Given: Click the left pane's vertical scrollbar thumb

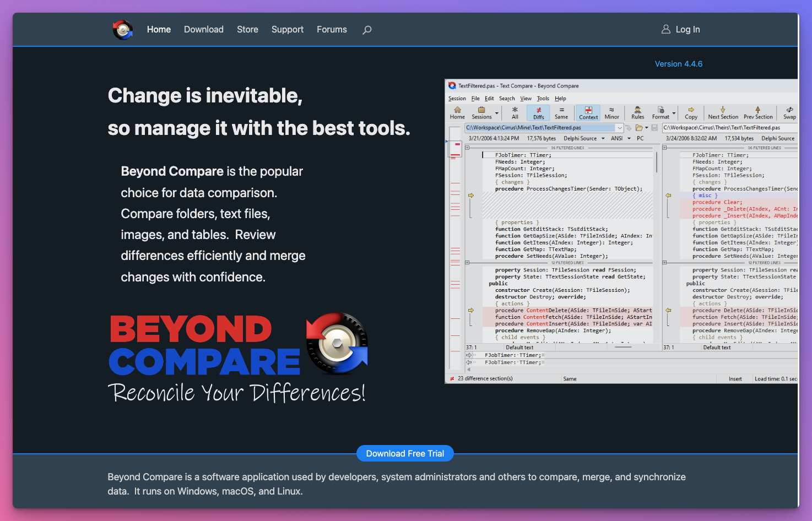Looking at the screenshot, I should click(x=657, y=162).
